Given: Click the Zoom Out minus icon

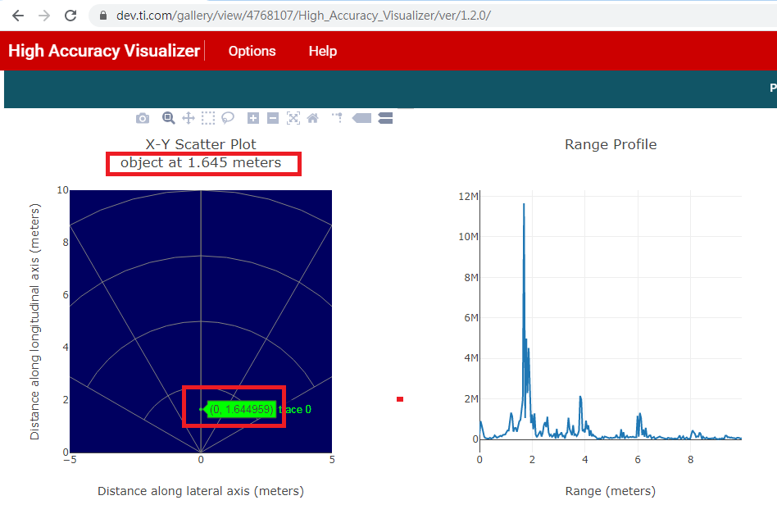Looking at the screenshot, I should 273,118.
